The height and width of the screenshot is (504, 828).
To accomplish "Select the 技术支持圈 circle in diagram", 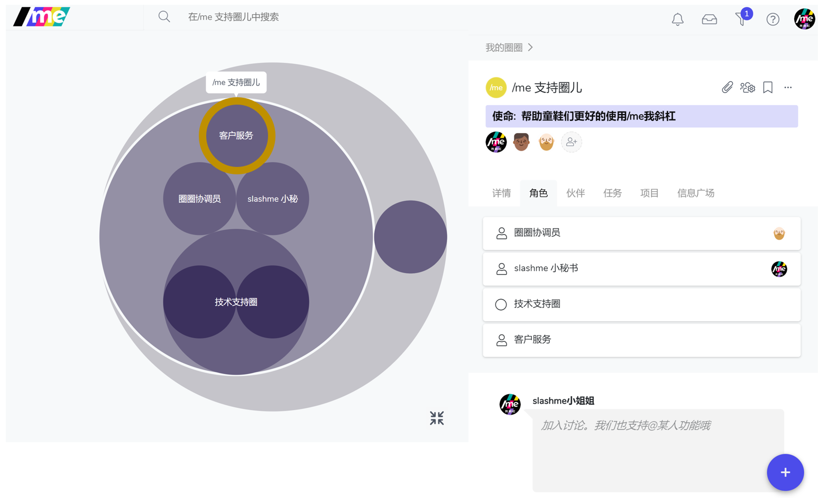I will pos(236,302).
